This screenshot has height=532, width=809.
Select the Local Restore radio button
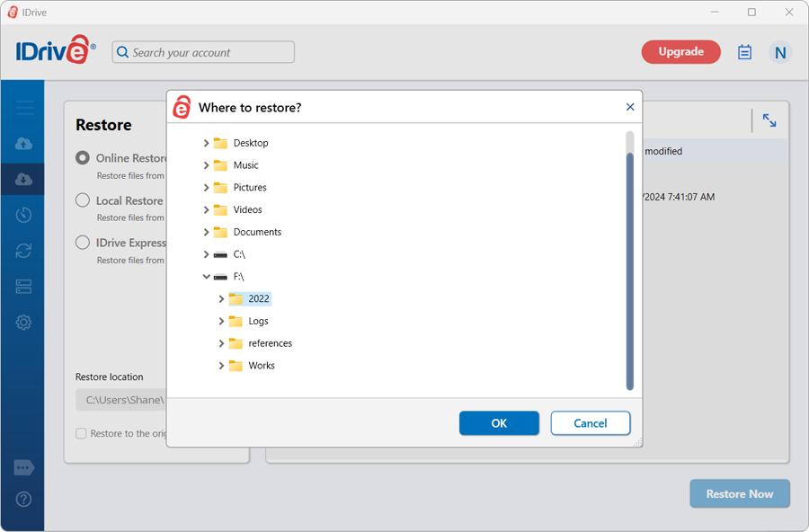[83, 200]
